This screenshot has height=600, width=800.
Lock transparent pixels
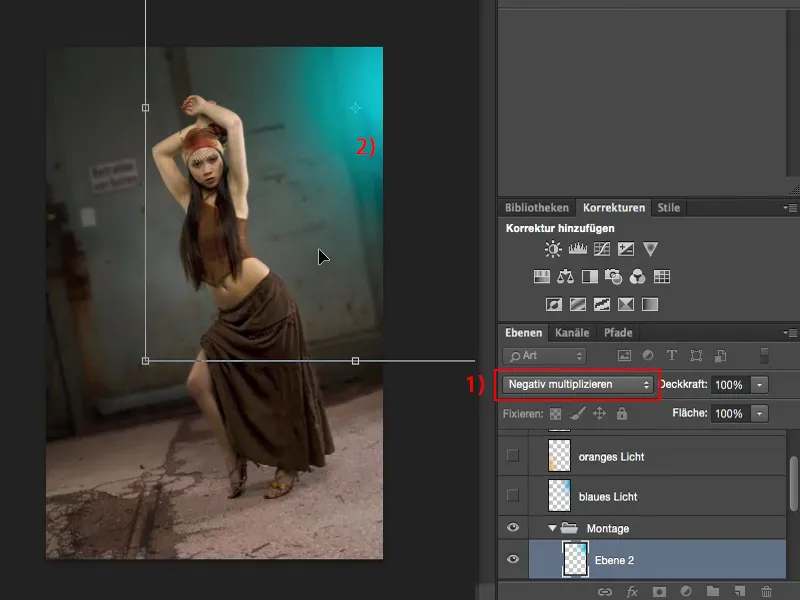coord(555,414)
